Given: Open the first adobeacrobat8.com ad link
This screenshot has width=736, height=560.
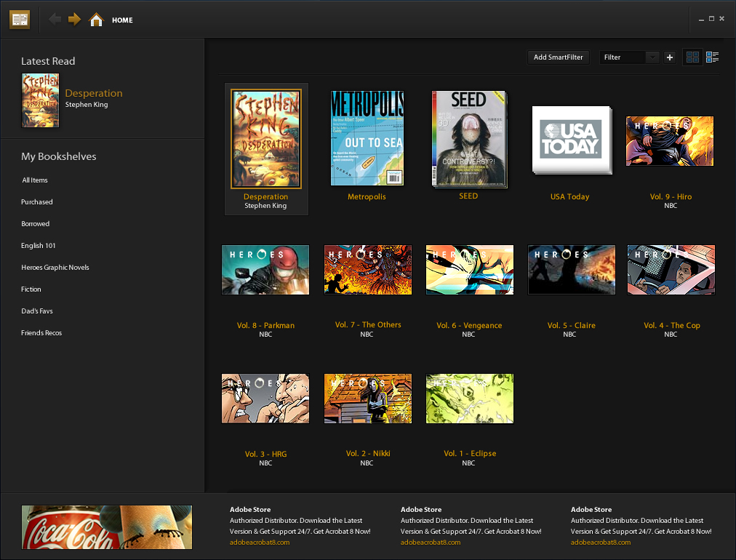Looking at the screenshot, I should pyautogui.click(x=260, y=543).
